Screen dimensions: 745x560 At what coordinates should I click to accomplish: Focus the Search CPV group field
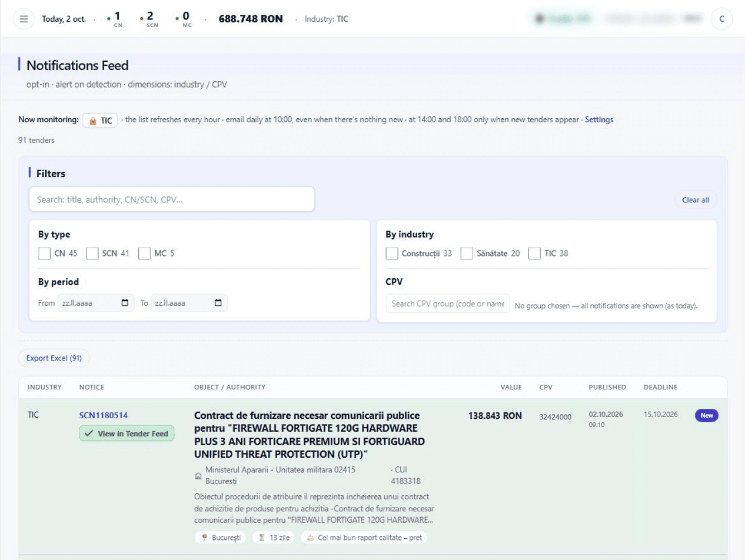coord(448,304)
